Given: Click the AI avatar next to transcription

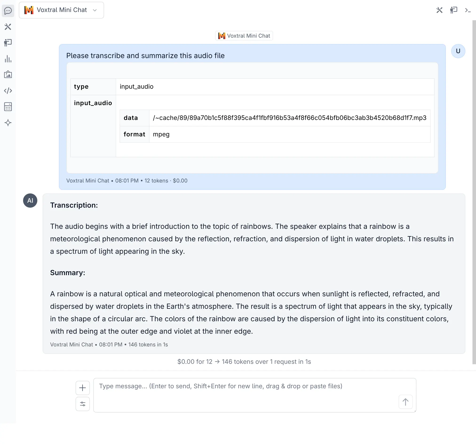Looking at the screenshot, I should [30, 200].
